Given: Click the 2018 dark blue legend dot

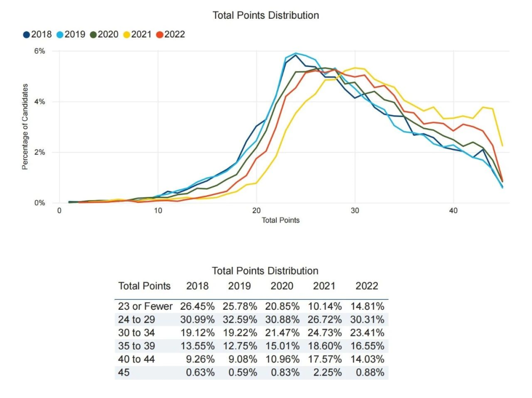Looking at the screenshot, I should 27,35.
